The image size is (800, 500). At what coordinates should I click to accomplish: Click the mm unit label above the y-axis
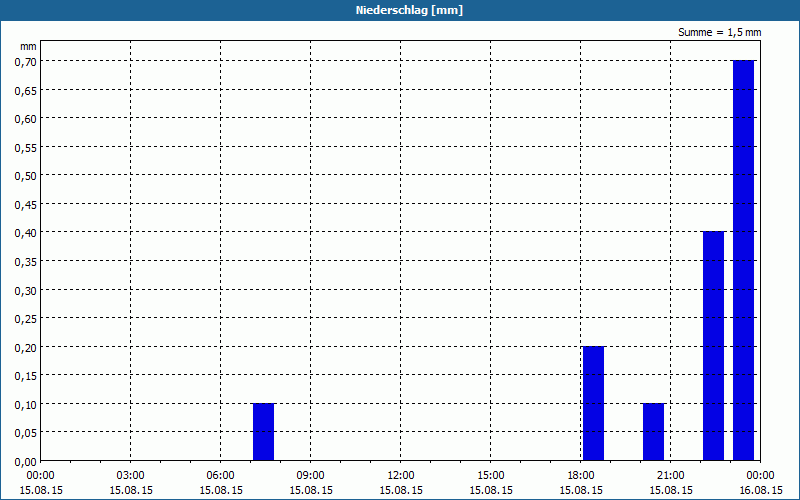[29, 47]
